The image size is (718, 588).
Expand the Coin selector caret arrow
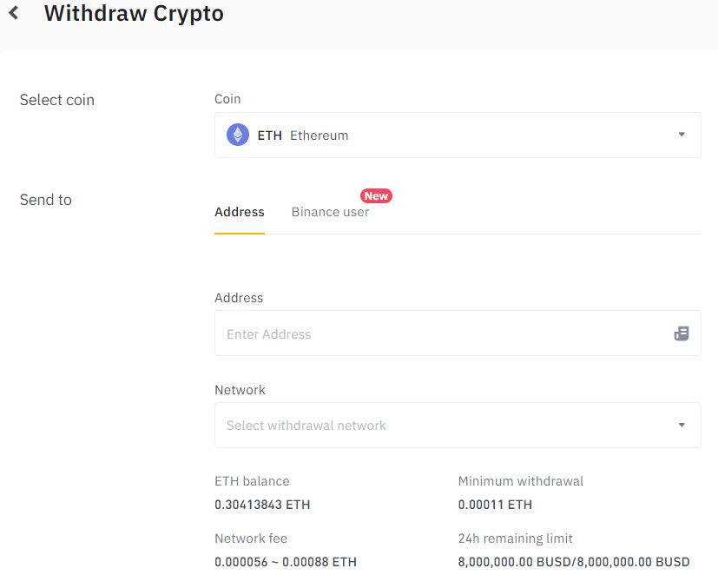pos(682,134)
